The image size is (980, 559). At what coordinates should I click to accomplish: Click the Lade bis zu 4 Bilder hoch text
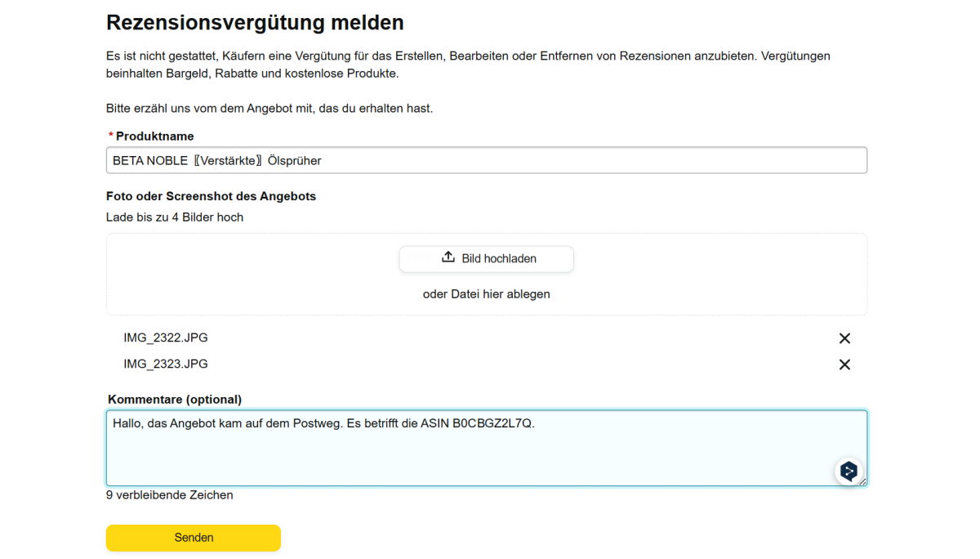[174, 217]
